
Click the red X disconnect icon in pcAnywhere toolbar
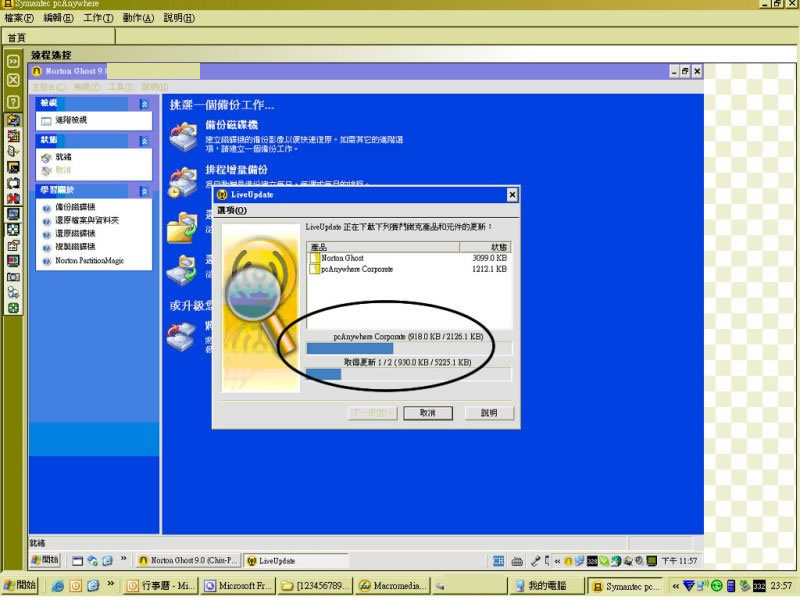pos(13,198)
